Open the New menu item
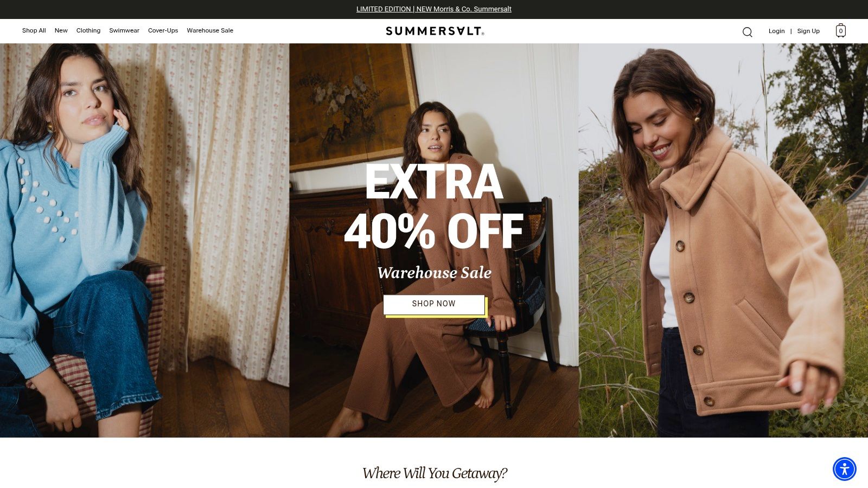Screen dimensions: 868x488 [x=61, y=30]
